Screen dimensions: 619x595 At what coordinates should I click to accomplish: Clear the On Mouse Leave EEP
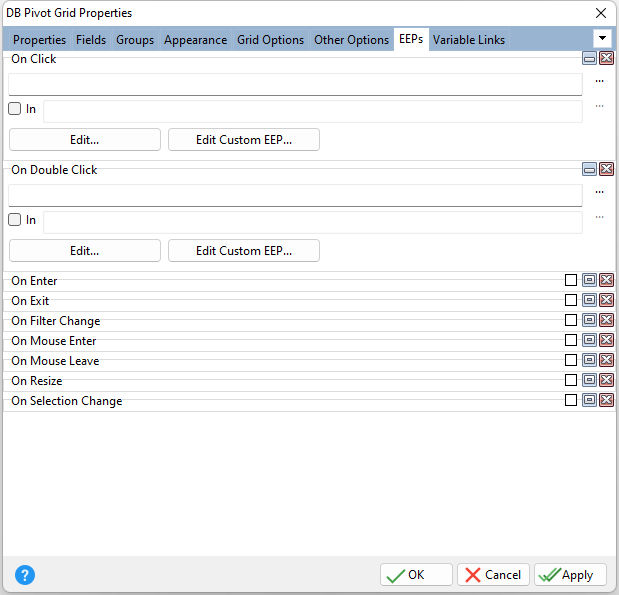tap(607, 360)
